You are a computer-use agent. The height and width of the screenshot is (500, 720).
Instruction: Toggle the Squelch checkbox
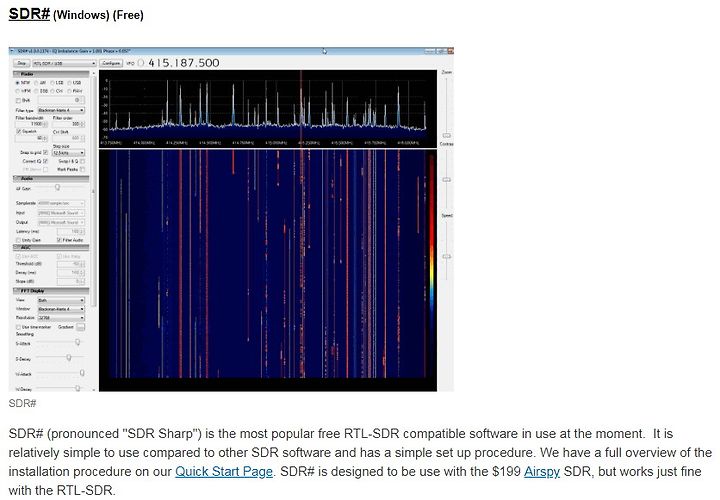pyautogui.click(x=18, y=131)
